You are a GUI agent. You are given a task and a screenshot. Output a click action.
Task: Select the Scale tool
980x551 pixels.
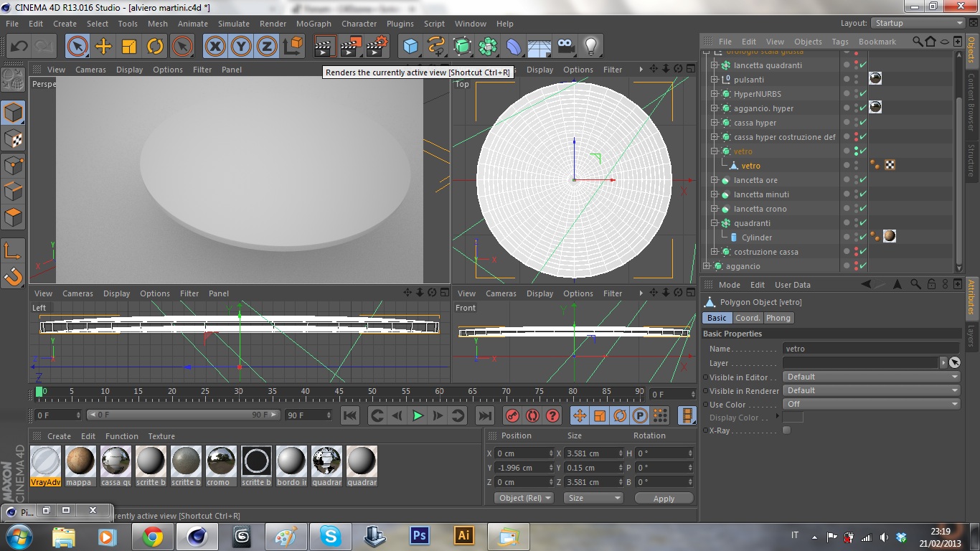129,47
